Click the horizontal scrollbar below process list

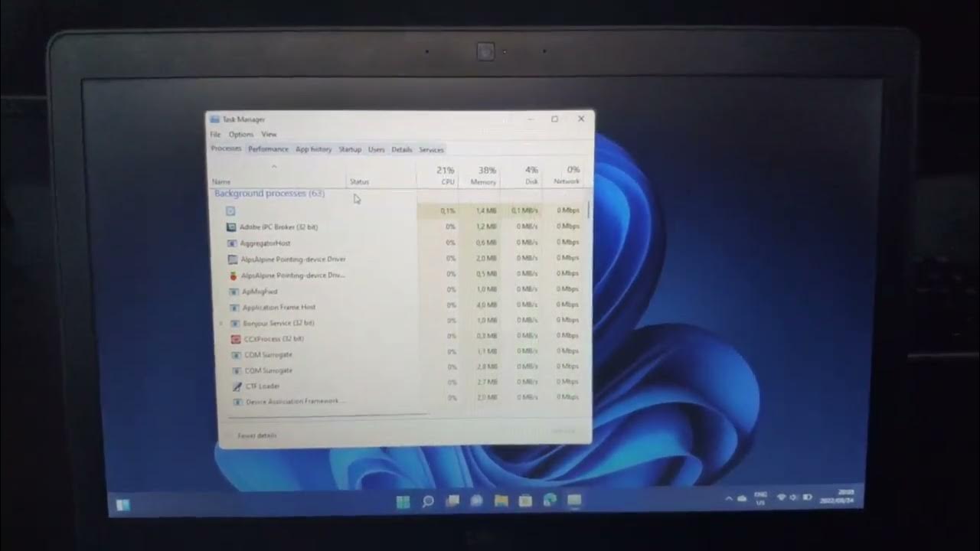click(x=327, y=417)
